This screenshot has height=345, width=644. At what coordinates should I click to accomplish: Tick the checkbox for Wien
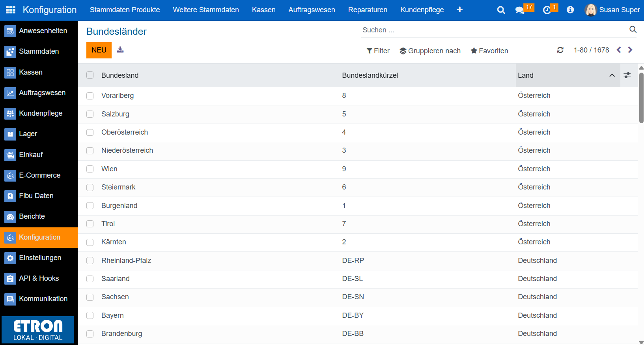click(90, 169)
